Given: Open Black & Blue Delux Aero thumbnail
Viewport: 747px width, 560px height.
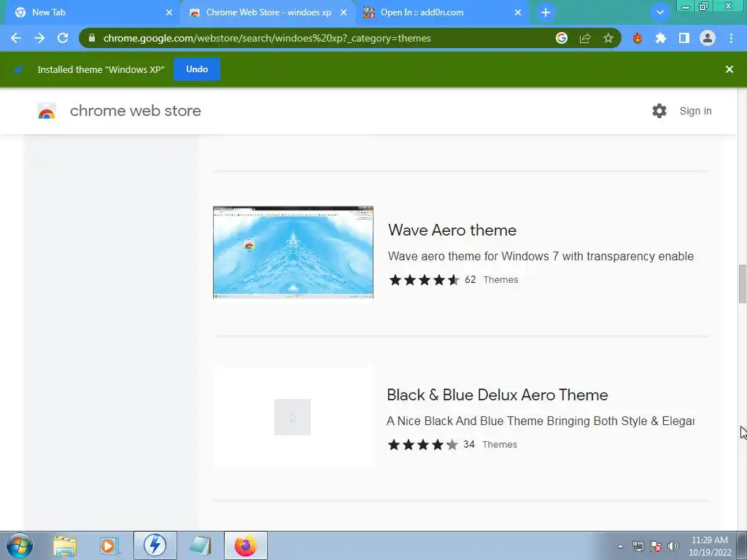Looking at the screenshot, I should click(x=293, y=417).
